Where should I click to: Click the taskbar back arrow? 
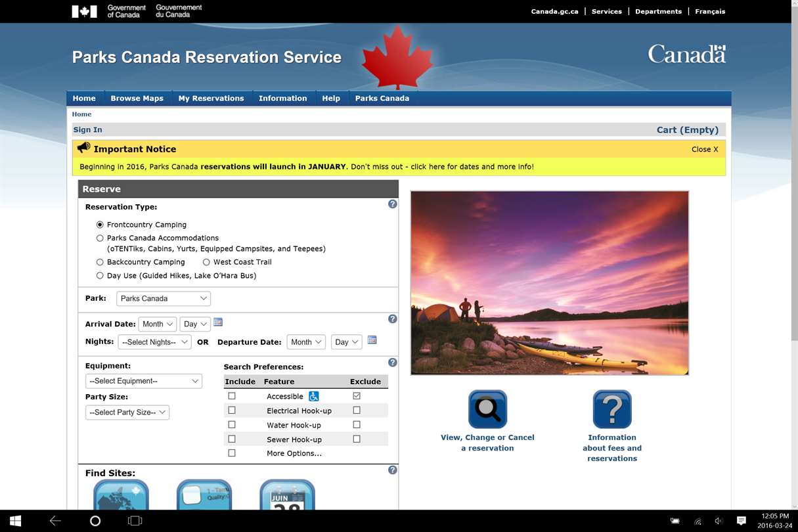(55, 521)
